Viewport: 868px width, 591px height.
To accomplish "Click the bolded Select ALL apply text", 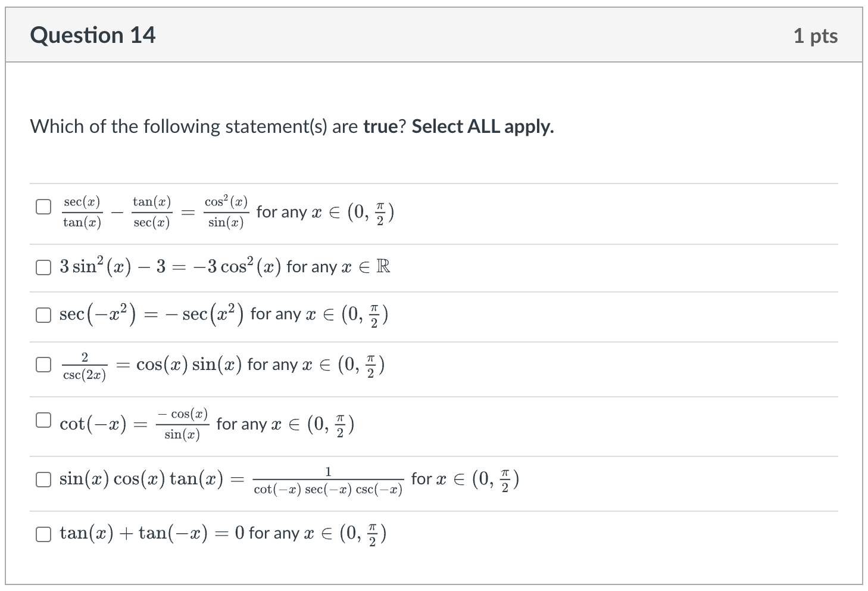I will point(482,126).
